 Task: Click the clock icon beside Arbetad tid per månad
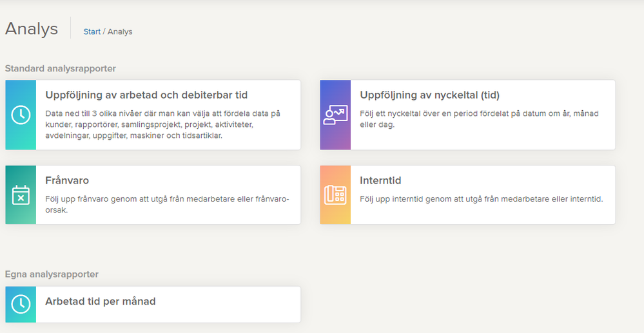tap(21, 304)
